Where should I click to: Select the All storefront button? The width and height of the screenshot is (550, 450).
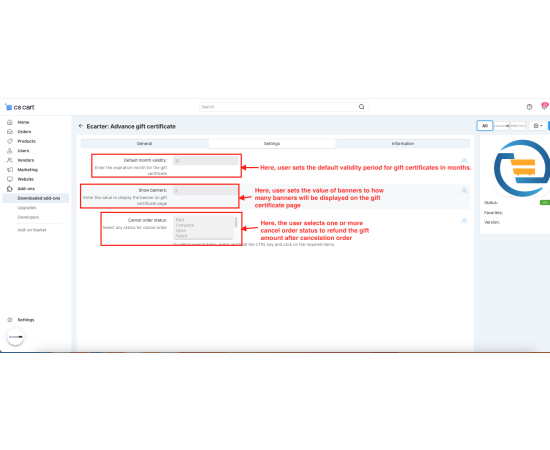485,126
